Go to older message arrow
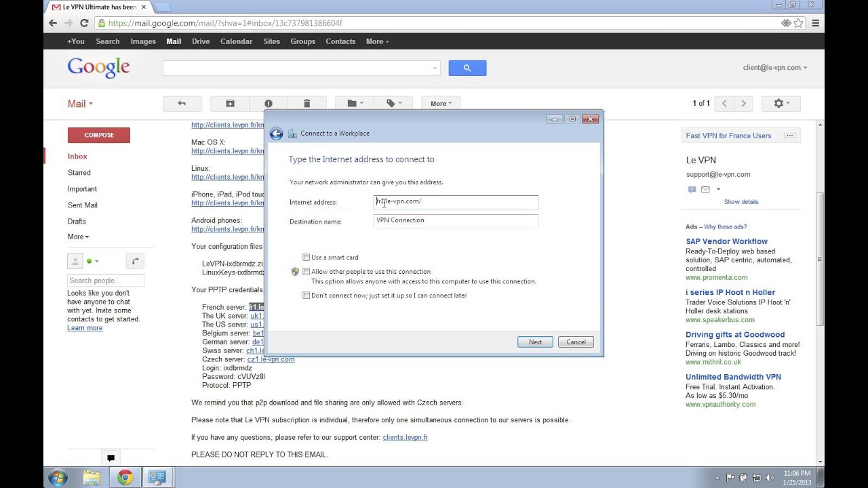Screen dimensions: 868x488 click(743, 104)
